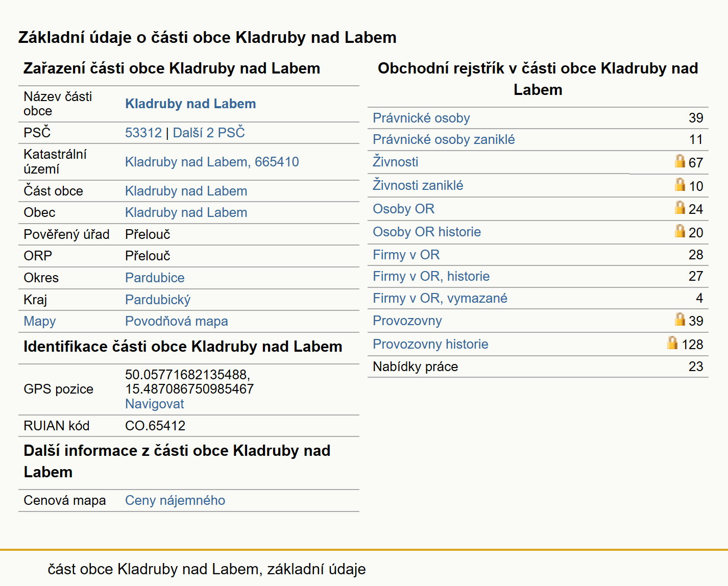Open Firmy v OR, historie
This screenshot has width=728, height=586.
(431, 276)
